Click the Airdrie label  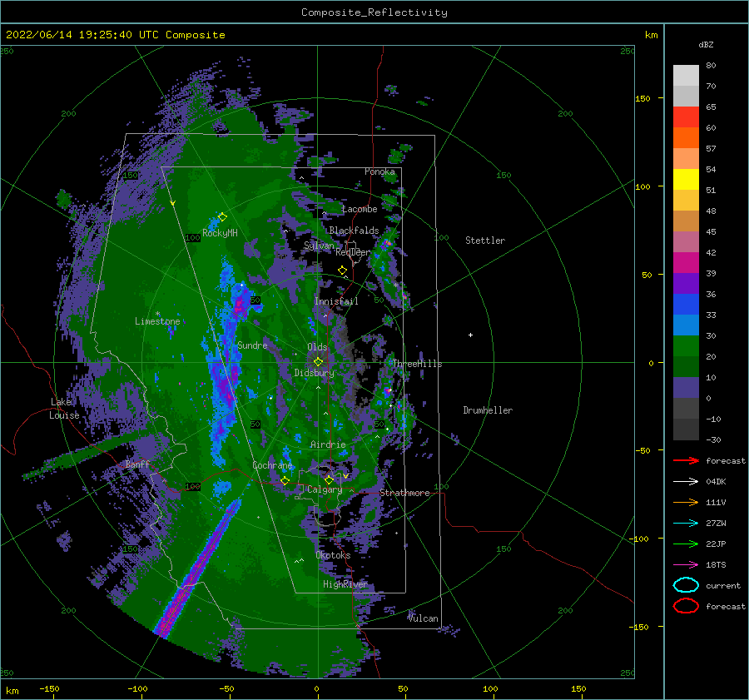pyautogui.click(x=328, y=444)
